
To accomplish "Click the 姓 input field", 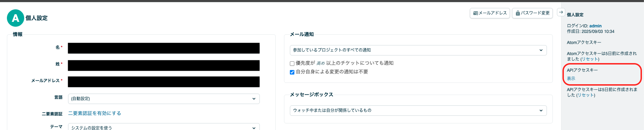I will tap(164, 66).
